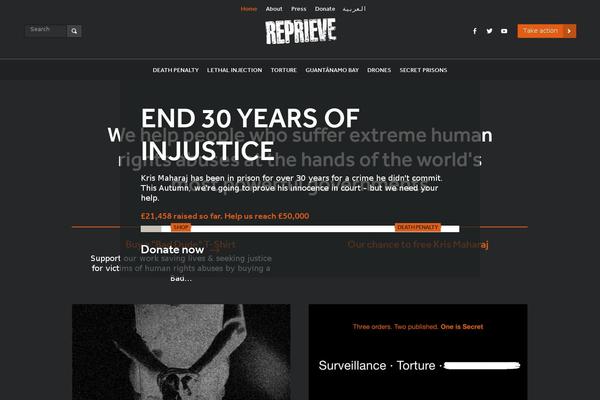Image resolution: width=600 pixels, height=400 pixels.
Task: Click the fundraising progress bar
Action: coord(300,229)
